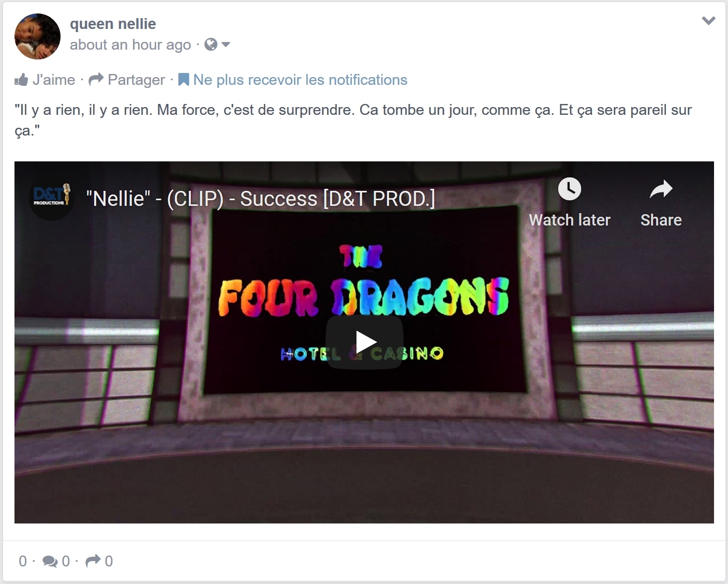Image resolution: width=728 pixels, height=584 pixels.
Task: Click the bookmark notifications icon
Action: 183,80
